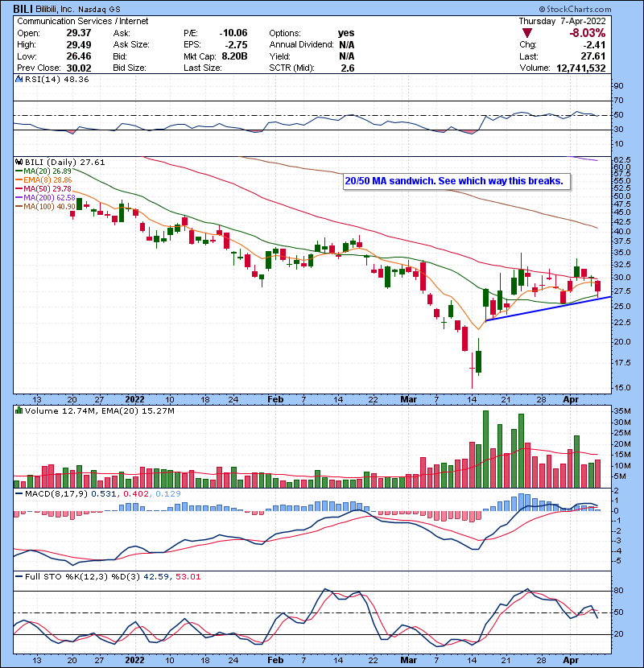644x668 pixels.
Task: Click the 35M volume axis label
Action: 621,411
